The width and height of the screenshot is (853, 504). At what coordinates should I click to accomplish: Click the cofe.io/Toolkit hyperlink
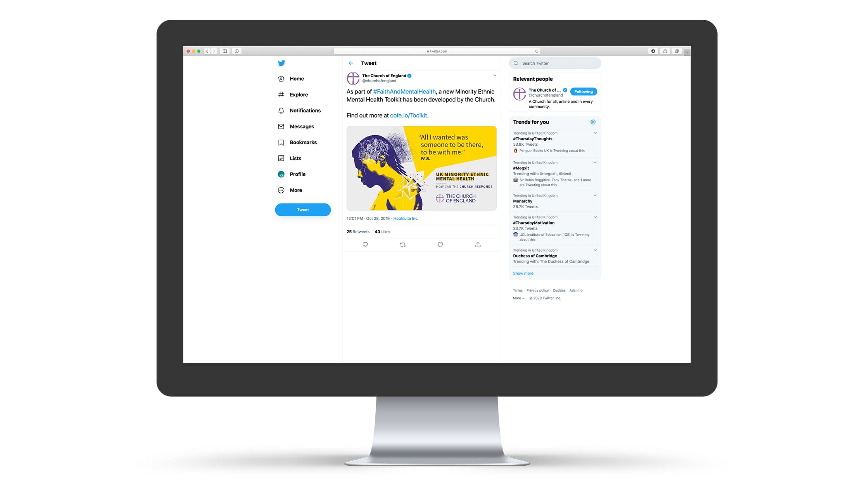[409, 115]
